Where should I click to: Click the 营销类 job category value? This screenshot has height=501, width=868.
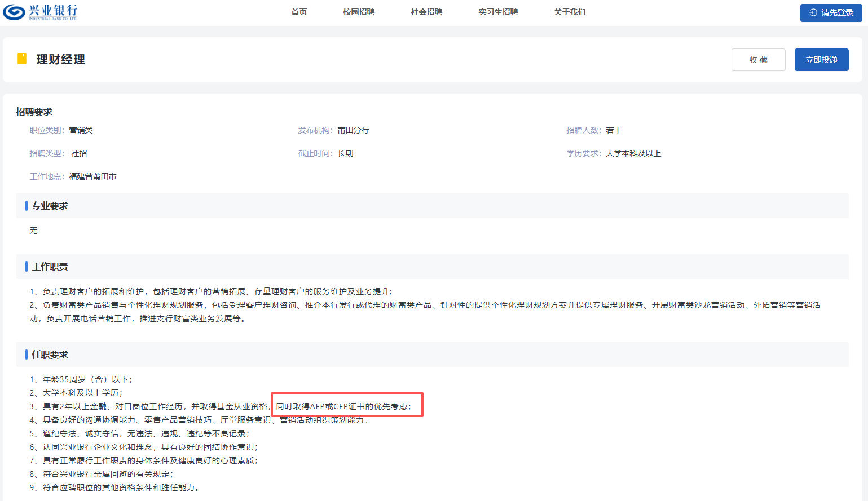click(81, 130)
